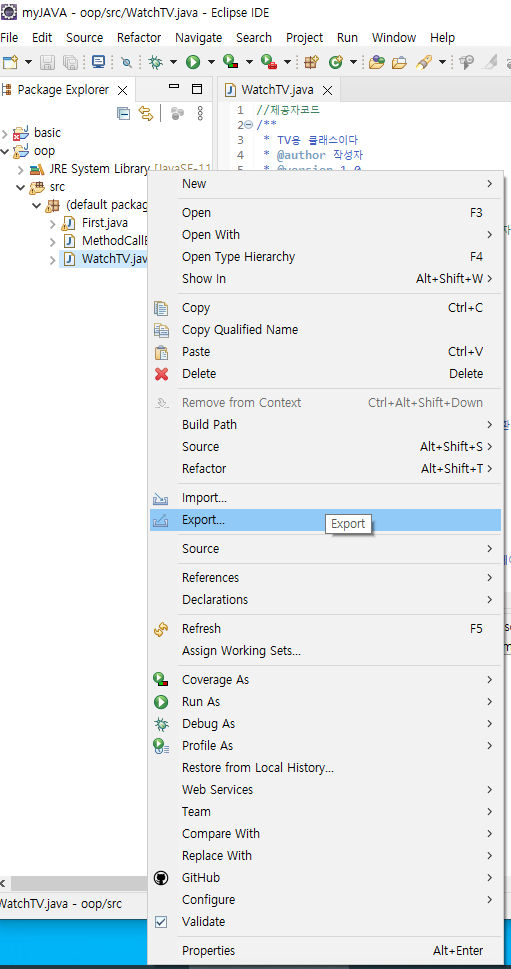The height and width of the screenshot is (969, 511).
Task: Minimize the Package Explorer view
Action: click(174, 87)
